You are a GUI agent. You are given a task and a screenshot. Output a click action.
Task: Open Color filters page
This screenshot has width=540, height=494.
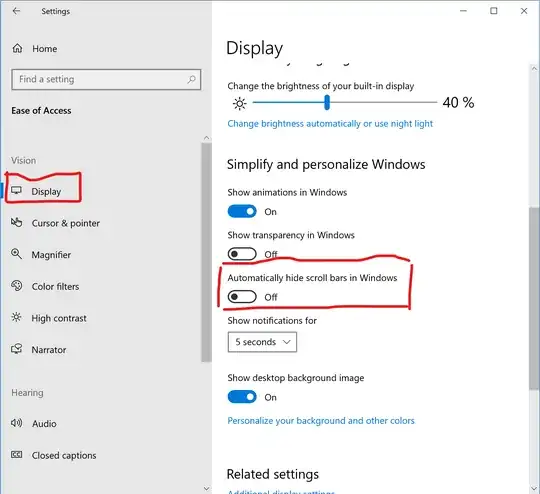click(55, 287)
